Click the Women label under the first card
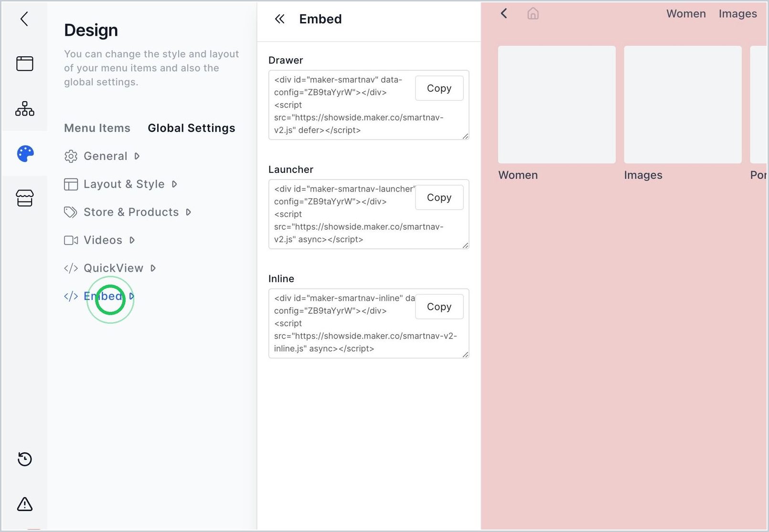769x532 pixels. click(x=518, y=175)
